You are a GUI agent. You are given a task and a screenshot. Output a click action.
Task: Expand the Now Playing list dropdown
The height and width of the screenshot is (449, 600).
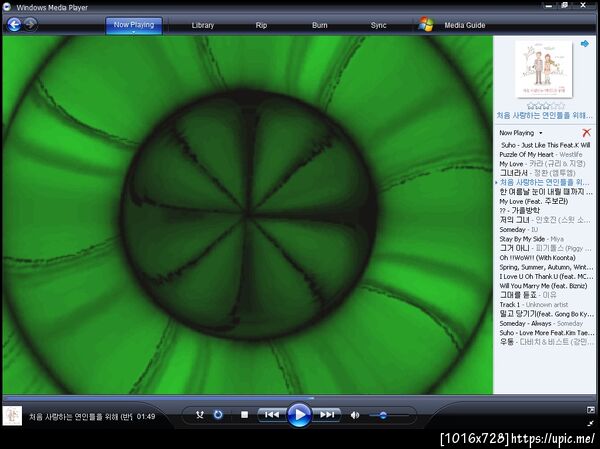tap(541, 133)
